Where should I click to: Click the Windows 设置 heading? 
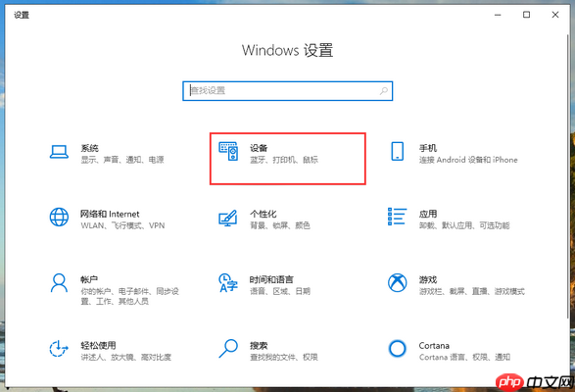click(288, 50)
